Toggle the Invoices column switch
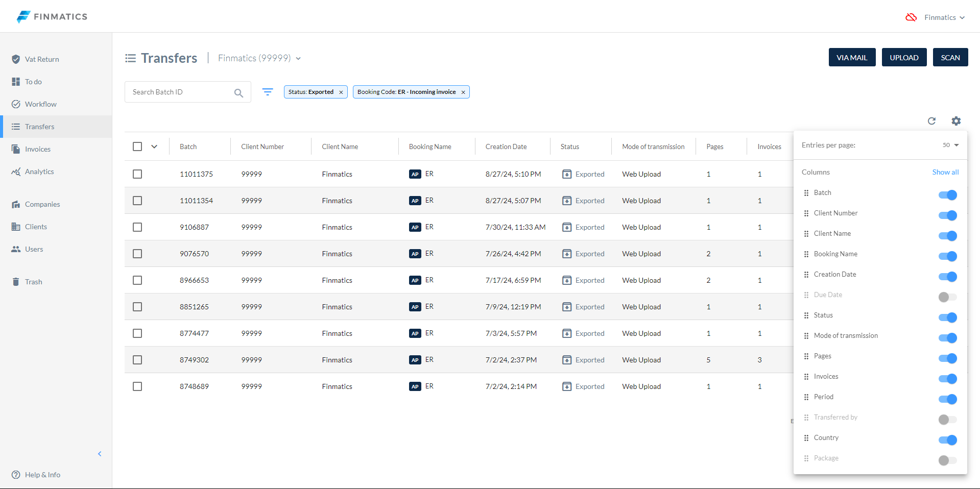The image size is (980, 489). click(948, 379)
